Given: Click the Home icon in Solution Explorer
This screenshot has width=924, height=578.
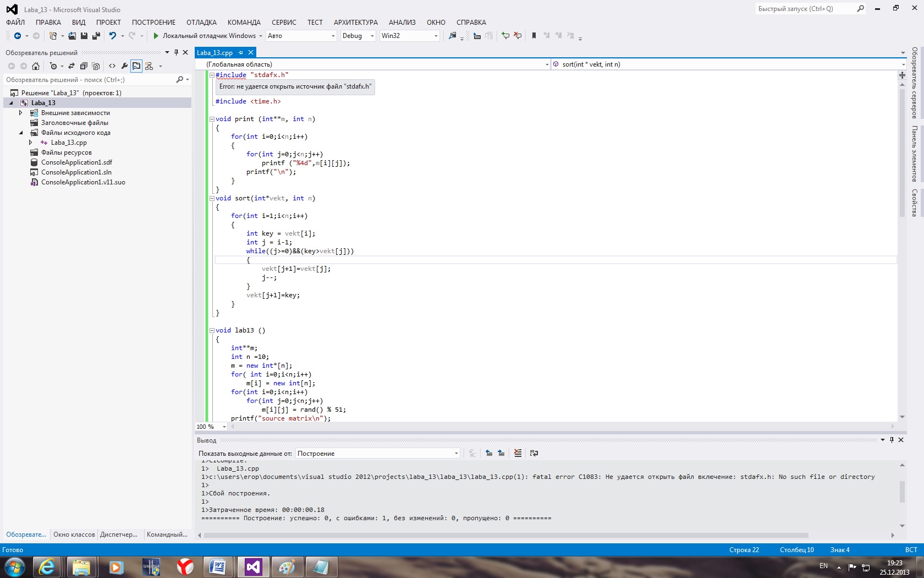Looking at the screenshot, I should pos(36,66).
